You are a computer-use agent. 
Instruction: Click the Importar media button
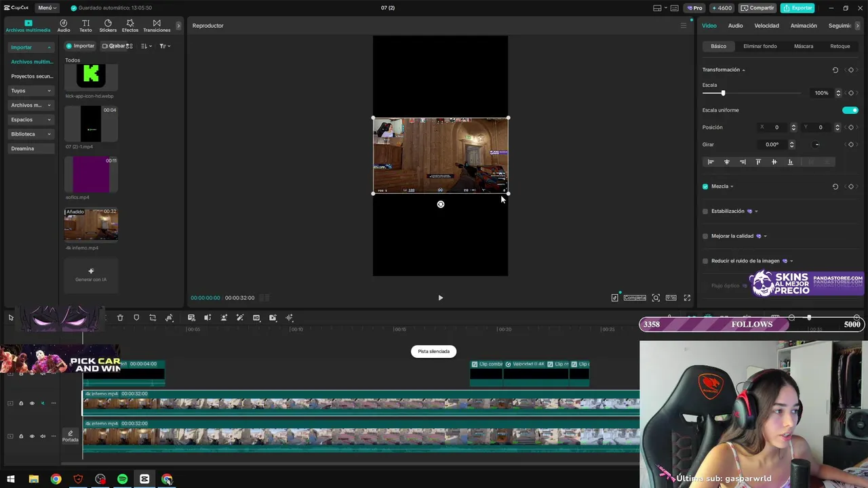tap(81, 46)
